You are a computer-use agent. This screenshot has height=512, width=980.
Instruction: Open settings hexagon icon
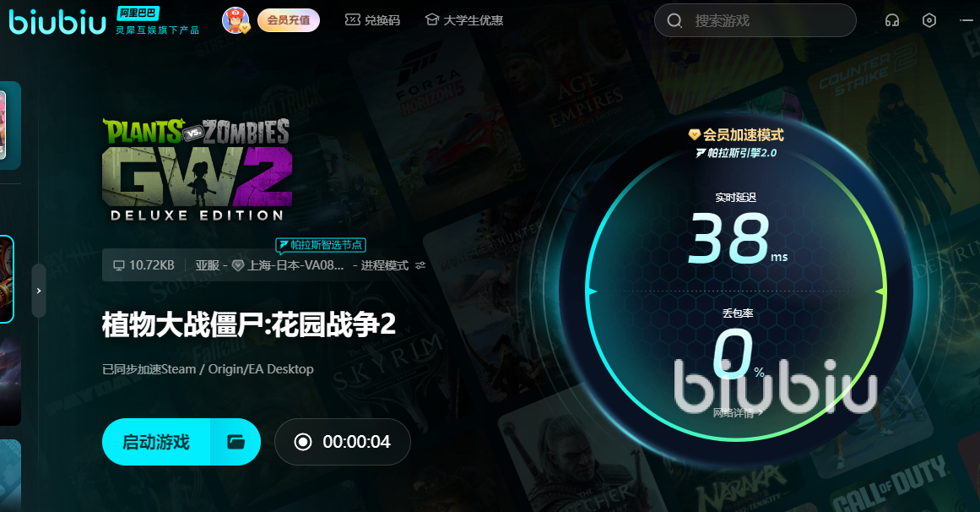point(929,20)
